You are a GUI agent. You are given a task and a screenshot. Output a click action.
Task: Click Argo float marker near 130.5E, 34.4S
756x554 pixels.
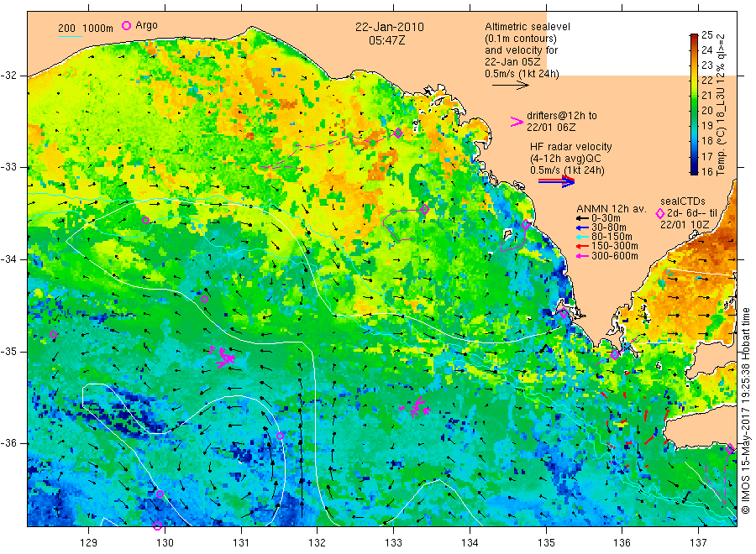[x=204, y=299]
